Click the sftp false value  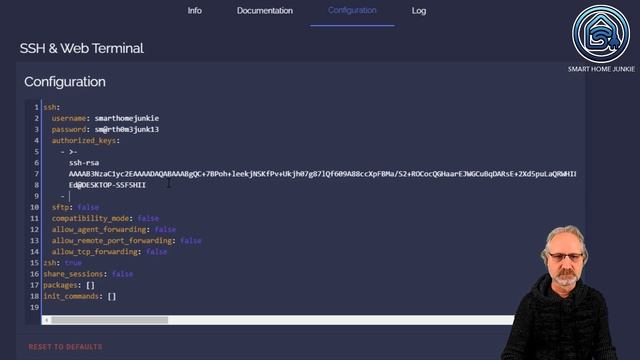[x=88, y=207]
